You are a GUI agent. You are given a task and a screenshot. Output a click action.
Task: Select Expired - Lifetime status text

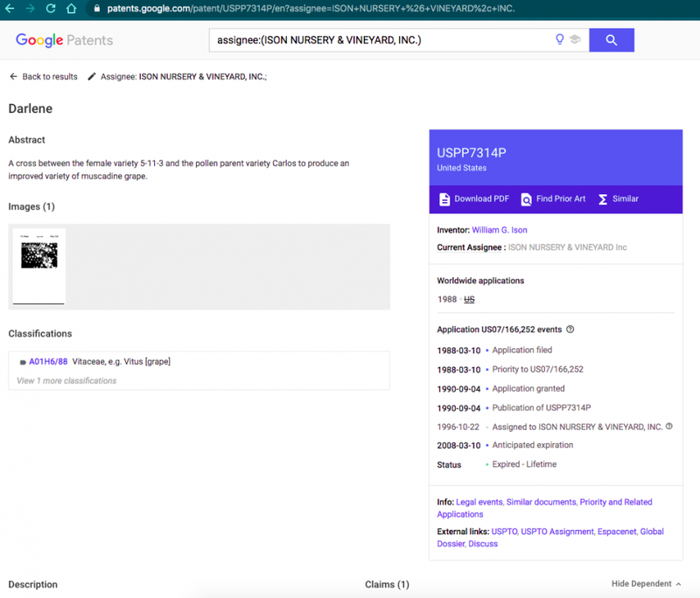click(x=524, y=464)
